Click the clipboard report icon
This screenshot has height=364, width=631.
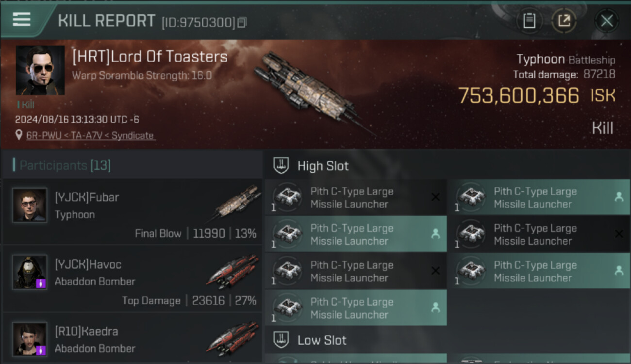tap(529, 21)
